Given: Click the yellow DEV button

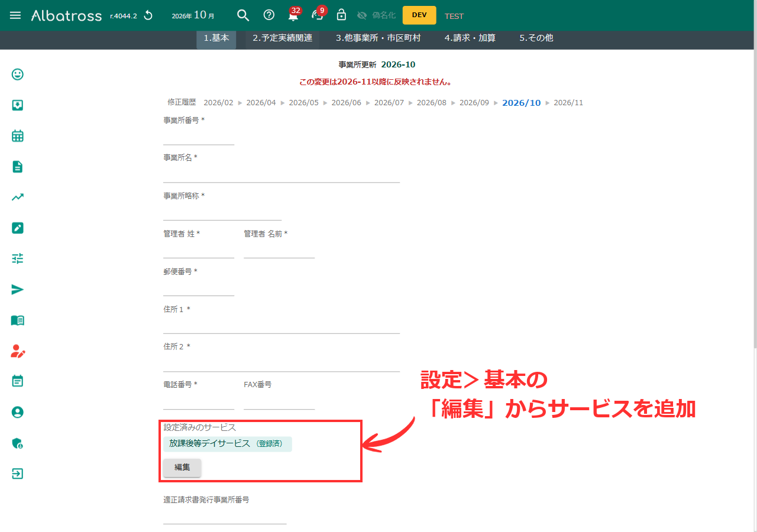Looking at the screenshot, I should click(419, 15).
